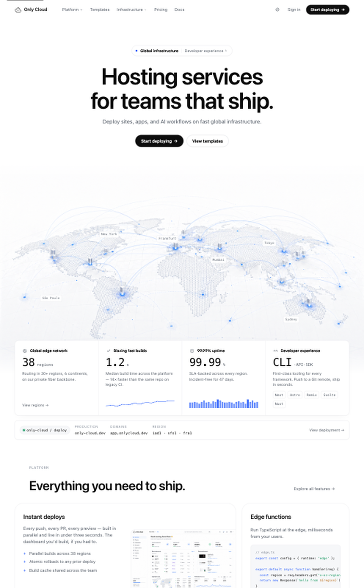364x588 pixels.
Task: Click the Edge functions heading
Action: [271, 517]
